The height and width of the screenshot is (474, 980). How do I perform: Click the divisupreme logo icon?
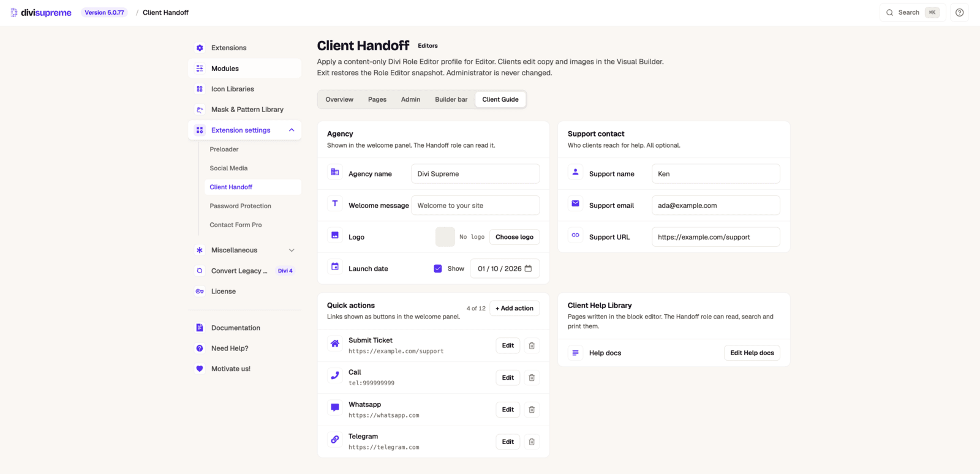(14, 12)
